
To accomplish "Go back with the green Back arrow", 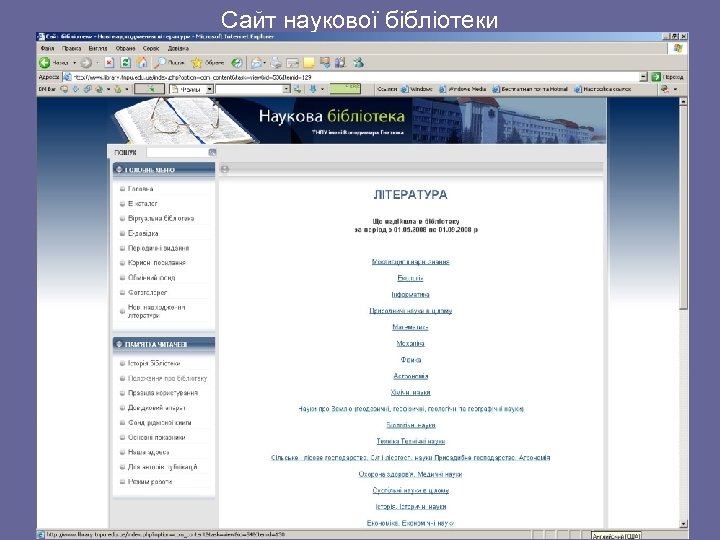I will 45,62.
